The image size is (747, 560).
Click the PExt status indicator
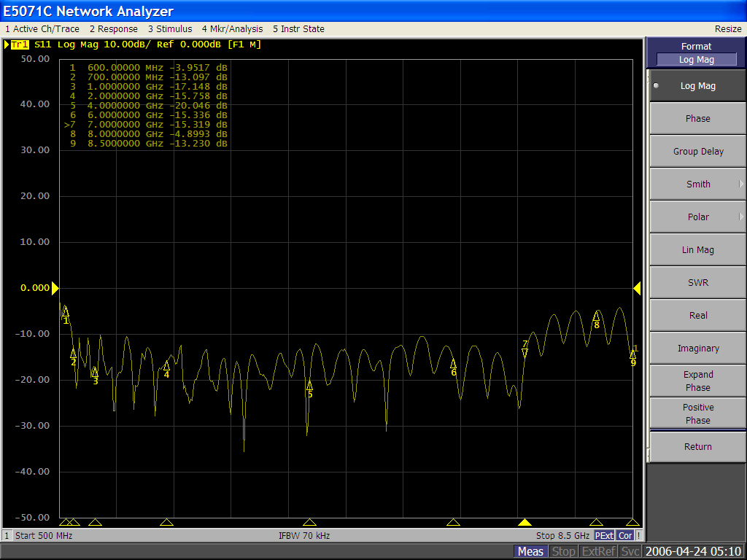click(604, 536)
